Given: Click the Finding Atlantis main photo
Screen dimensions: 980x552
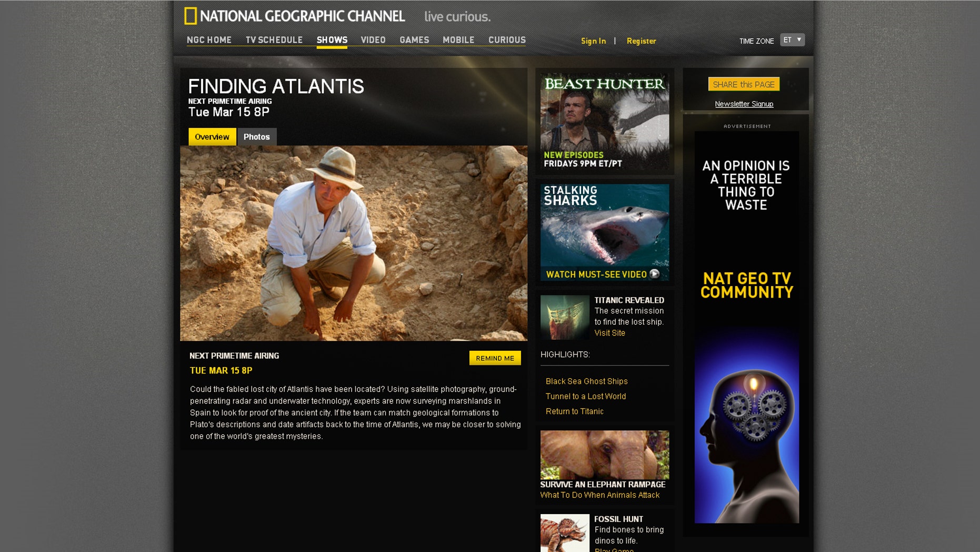Looking at the screenshot, I should pos(354,243).
